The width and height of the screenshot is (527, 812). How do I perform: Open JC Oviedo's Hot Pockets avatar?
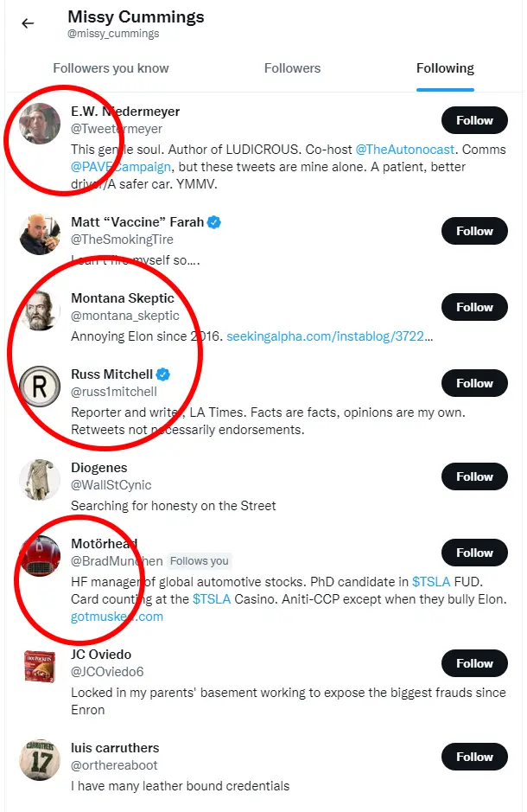click(40, 667)
